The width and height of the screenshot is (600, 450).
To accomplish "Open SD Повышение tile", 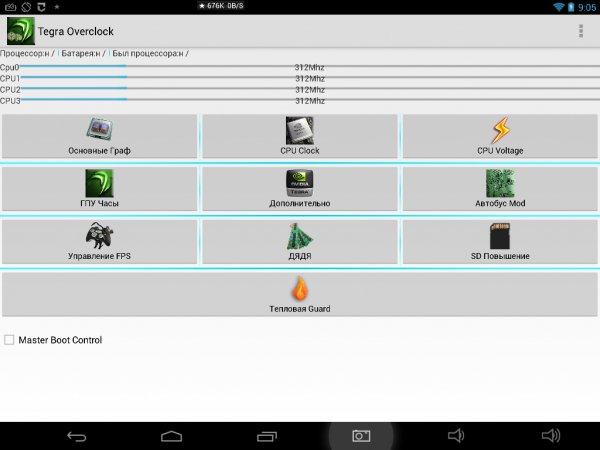I will (x=500, y=241).
